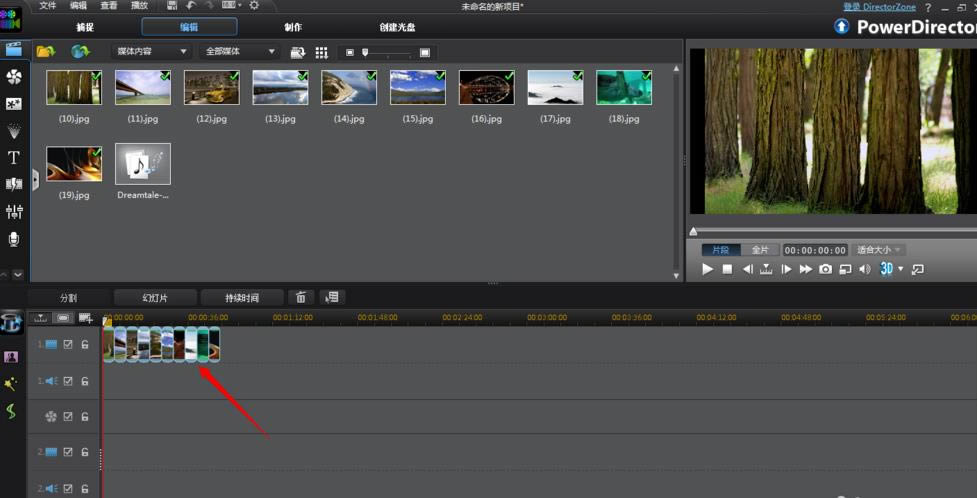The width and height of the screenshot is (977, 498).
Task: Lock video track 2
Action: 85,452
